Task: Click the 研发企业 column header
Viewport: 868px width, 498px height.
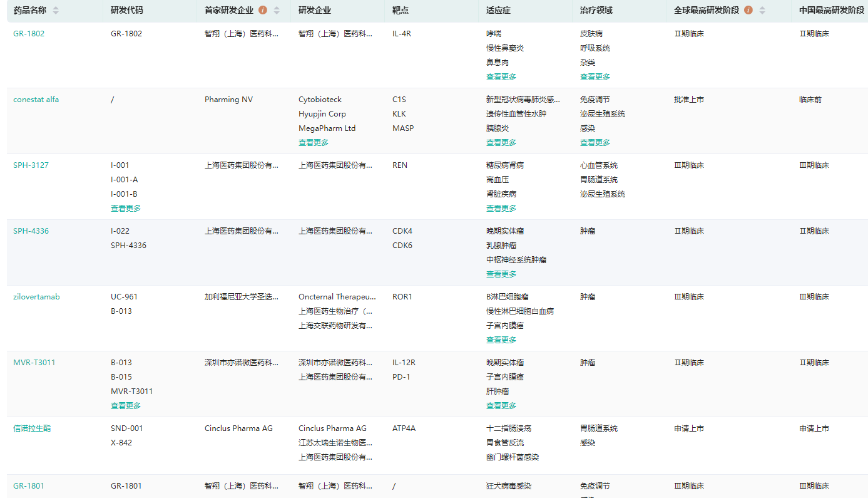Action: click(315, 11)
